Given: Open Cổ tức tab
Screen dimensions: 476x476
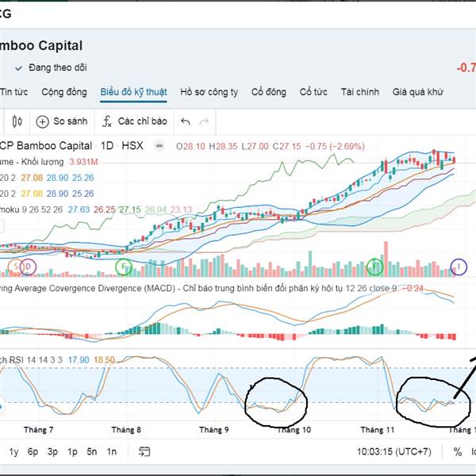Looking at the screenshot, I should (313, 92).
